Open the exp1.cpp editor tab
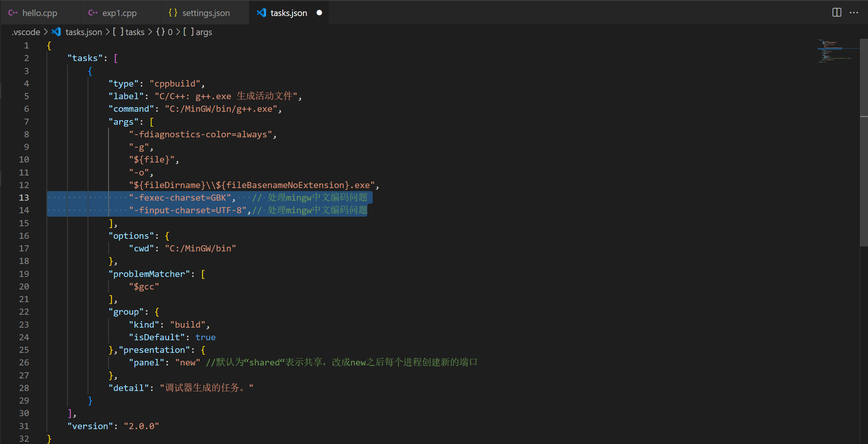The height and width of the screenshot is (444, 868). (119, 13)
